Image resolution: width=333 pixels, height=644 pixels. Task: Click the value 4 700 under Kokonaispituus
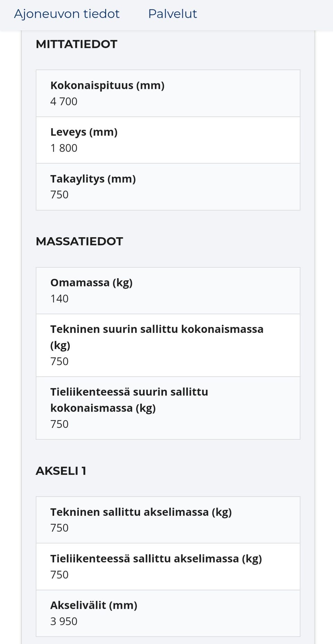(x=63, y=102)
